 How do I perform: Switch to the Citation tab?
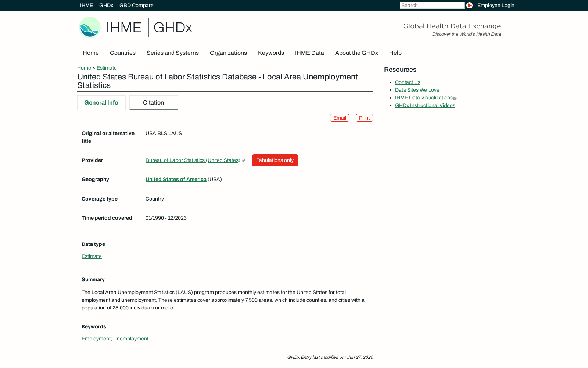click(153, 103)
